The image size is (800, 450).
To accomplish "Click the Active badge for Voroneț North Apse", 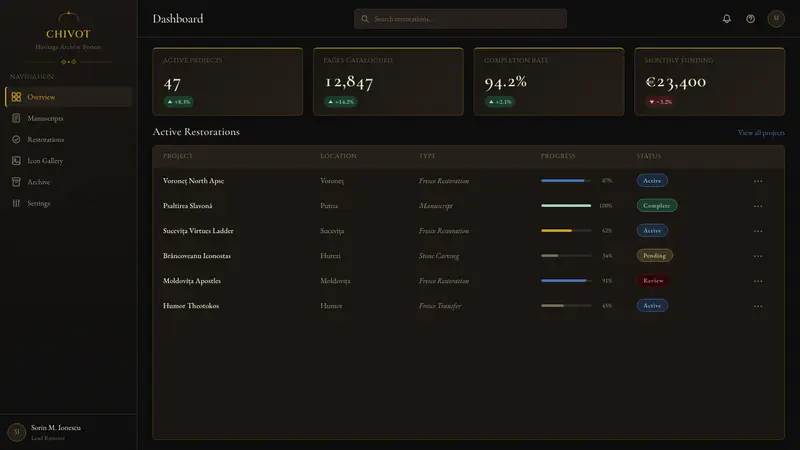I will tap(652, 181).
